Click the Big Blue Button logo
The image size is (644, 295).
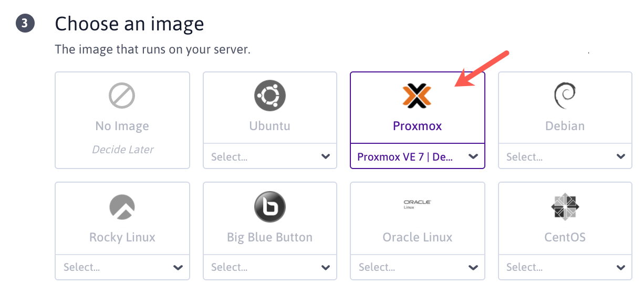coord(269,207)
